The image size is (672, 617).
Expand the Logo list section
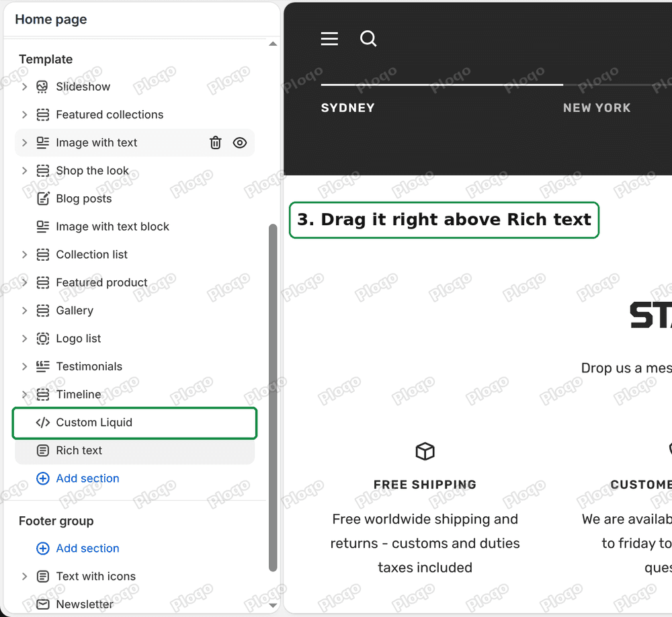point(24,339)
